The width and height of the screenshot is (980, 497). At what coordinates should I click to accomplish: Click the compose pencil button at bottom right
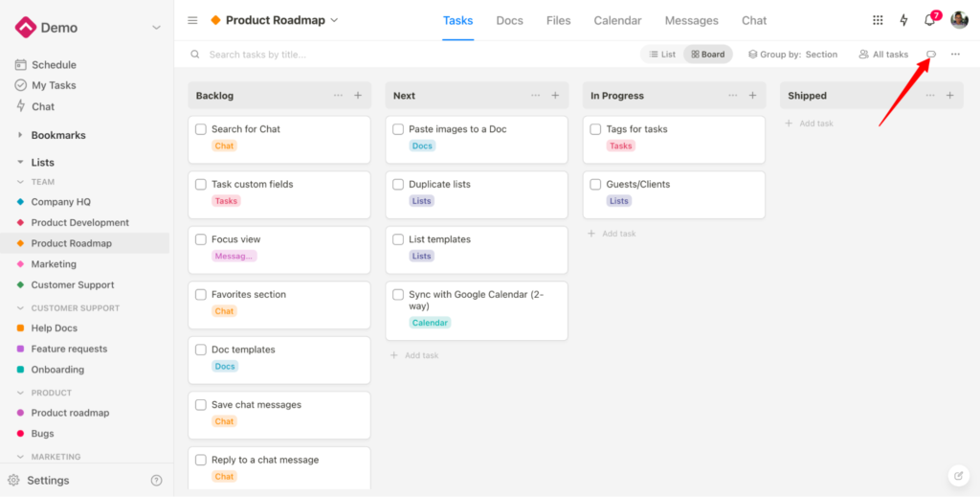[x=958, y=476]
